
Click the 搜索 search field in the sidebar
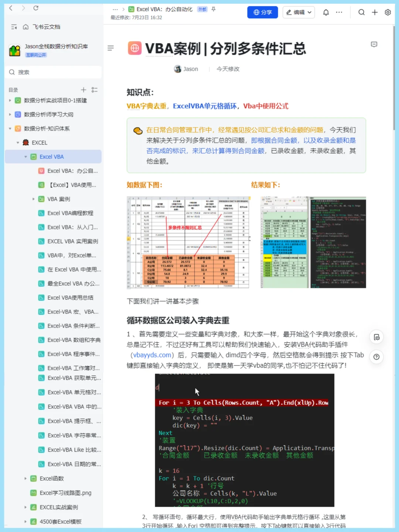pos(53,72)
